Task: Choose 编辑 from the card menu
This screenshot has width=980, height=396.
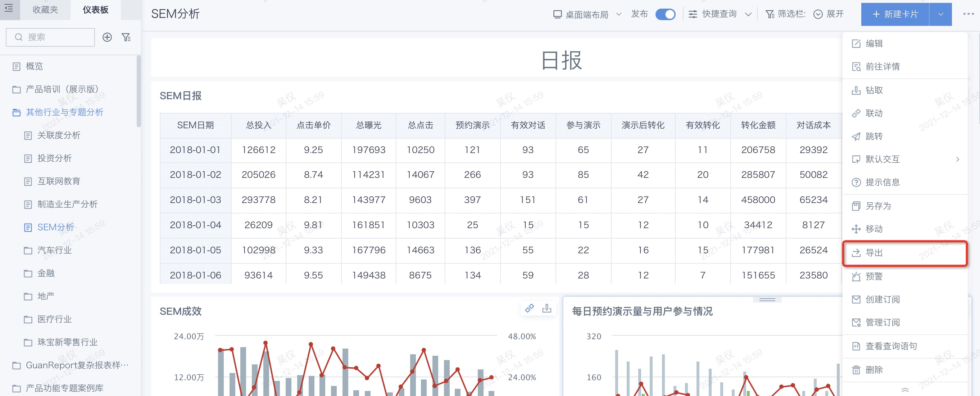Action: coord(905,44)
